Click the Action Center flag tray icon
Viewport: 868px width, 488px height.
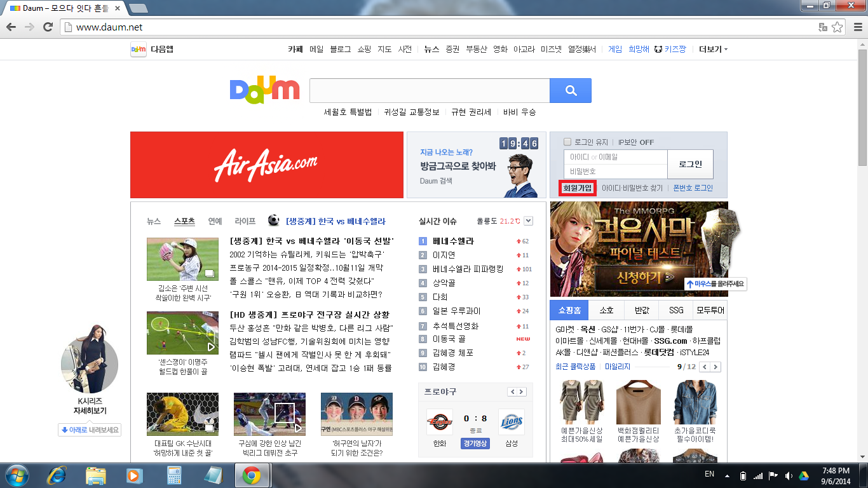click(773, 476)
